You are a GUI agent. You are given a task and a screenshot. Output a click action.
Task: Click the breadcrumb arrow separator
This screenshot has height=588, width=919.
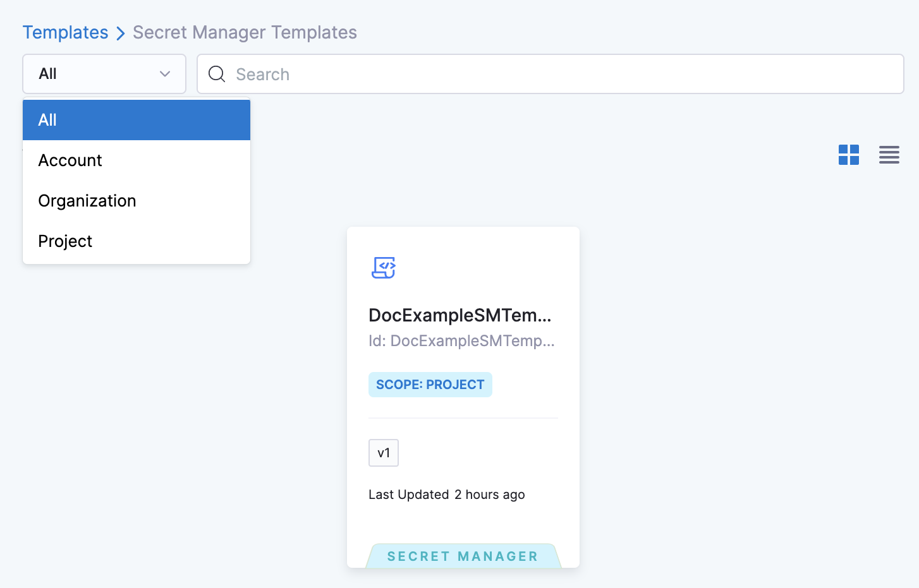[121, 33]
